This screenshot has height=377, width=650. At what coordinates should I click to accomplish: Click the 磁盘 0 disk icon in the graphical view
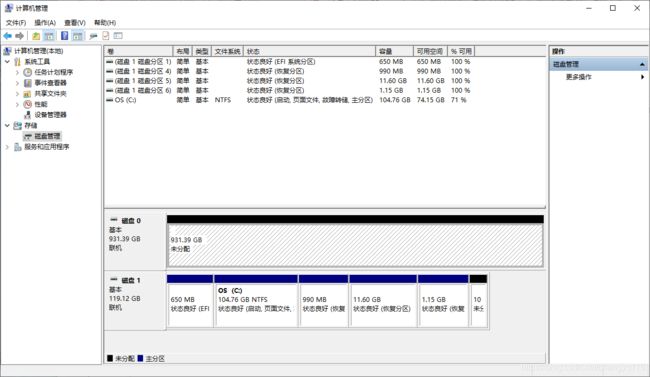[x=114, y=220]
